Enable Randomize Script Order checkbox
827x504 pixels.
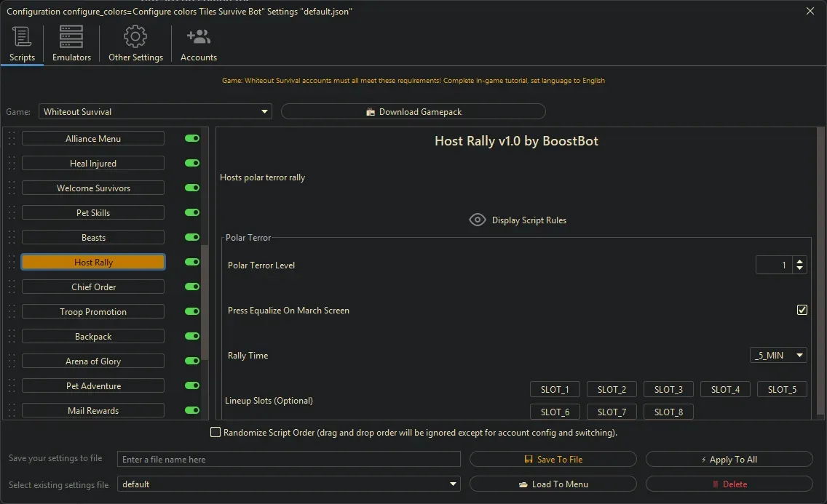[x=215, y=432]
